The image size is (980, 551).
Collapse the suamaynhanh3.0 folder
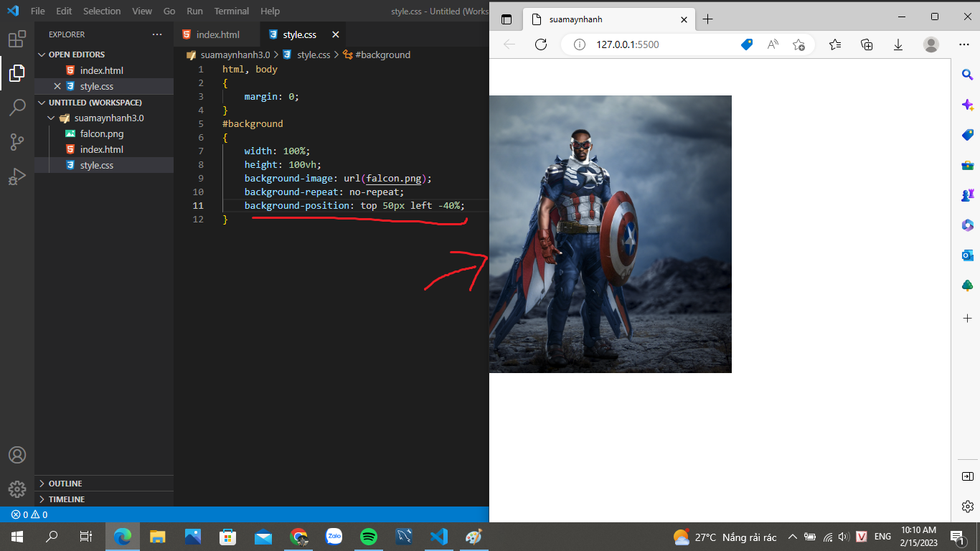click(x=104, y=118)
